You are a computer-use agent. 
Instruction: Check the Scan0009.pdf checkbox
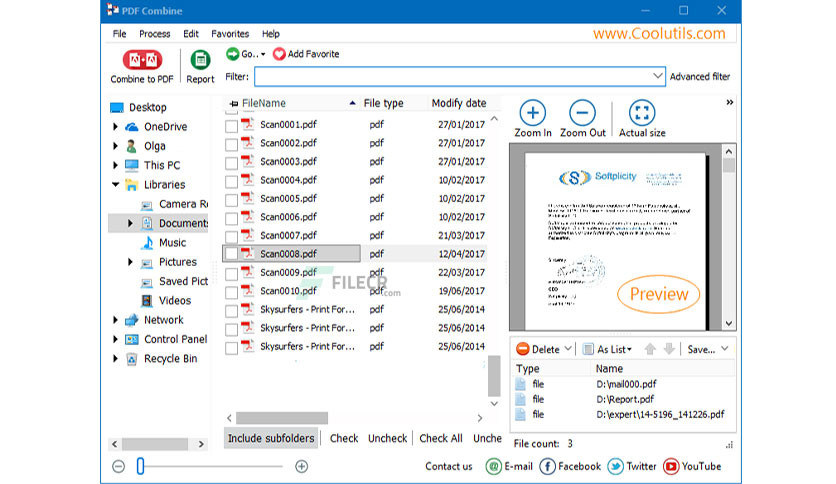[x=231, y=274]
